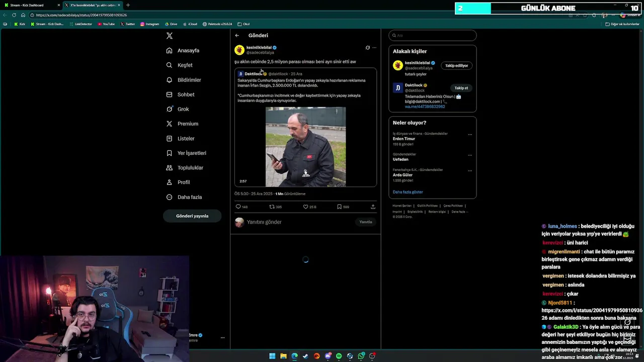
Task: Open Daktilock quoted tweet author name
Action: point(253,74)
